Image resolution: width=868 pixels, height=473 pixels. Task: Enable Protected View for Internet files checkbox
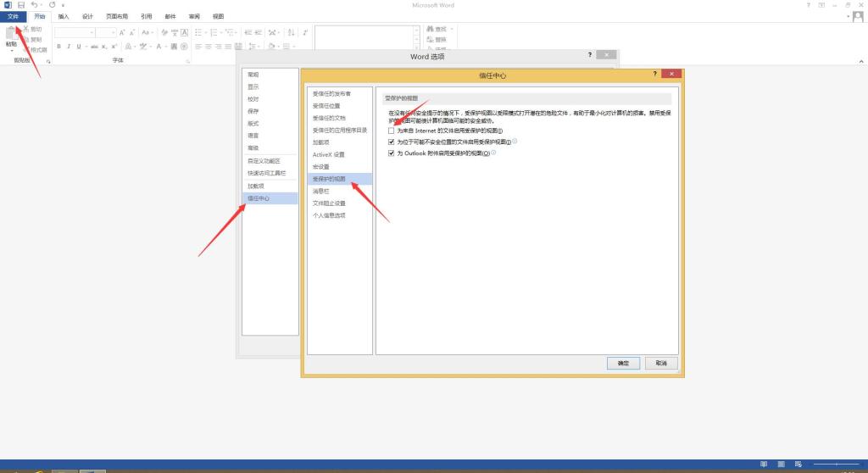391,131
